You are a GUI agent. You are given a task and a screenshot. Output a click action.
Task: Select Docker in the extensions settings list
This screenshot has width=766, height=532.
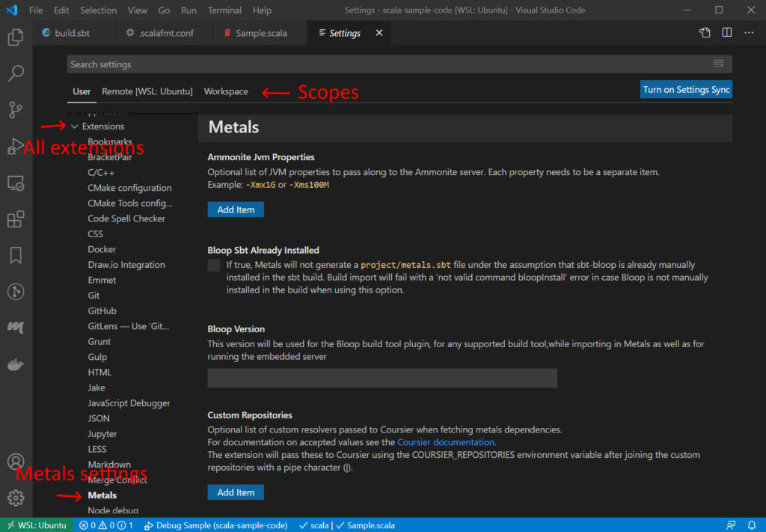[102, 249]
